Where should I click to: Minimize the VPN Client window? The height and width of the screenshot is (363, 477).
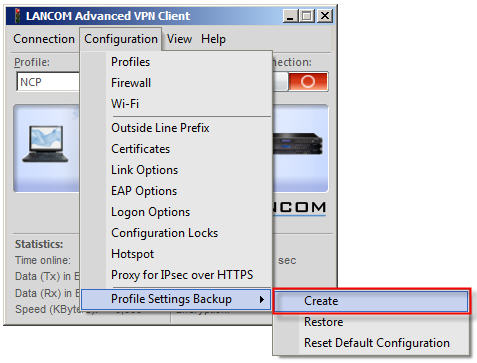pos(290,16)
